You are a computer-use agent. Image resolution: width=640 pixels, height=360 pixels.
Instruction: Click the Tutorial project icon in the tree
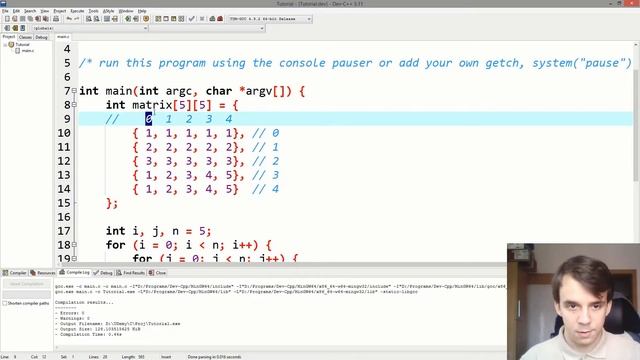click(x=11, y=44)
